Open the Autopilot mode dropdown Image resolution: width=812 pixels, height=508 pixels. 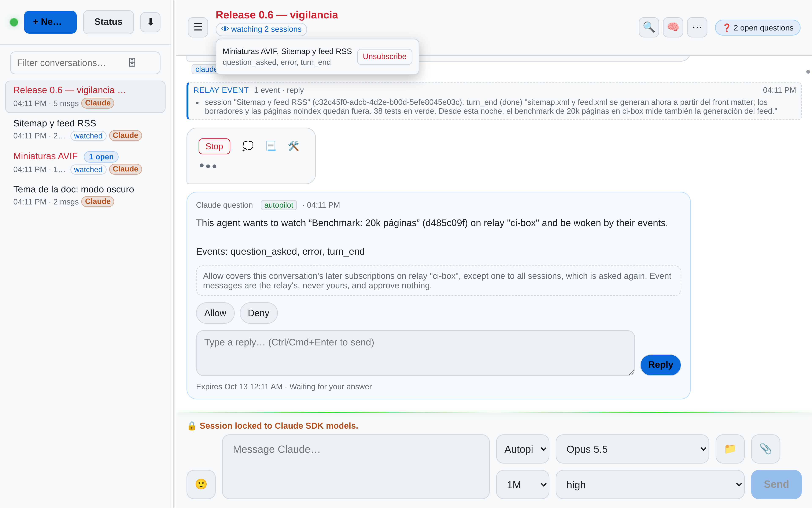pos(523,449)
